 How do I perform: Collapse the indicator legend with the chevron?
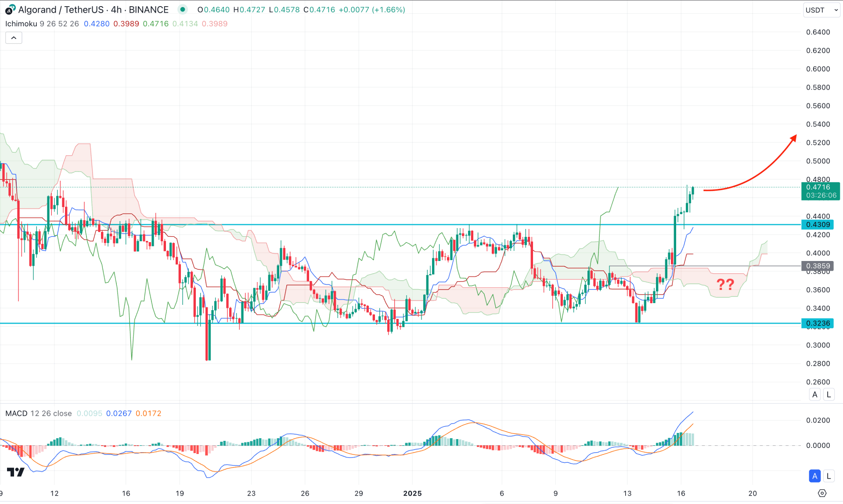pyautogui.click(x=14, y=38)
